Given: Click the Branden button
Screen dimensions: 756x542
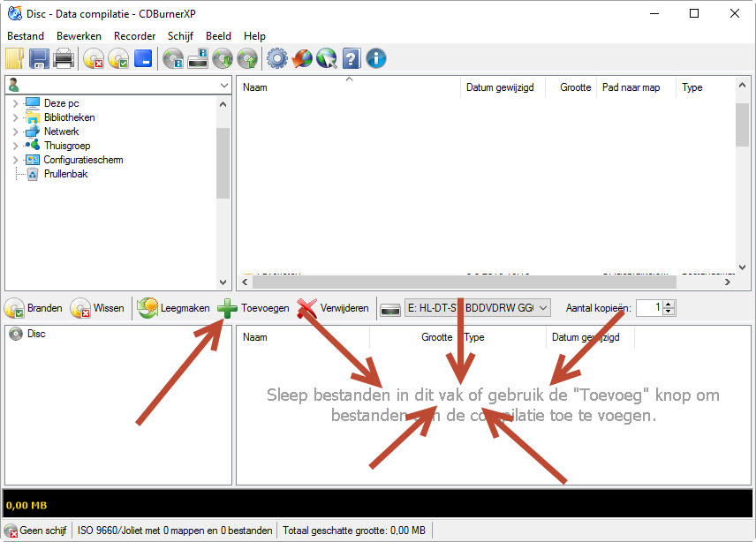Looking at the screenshot, I should point(34,308).
